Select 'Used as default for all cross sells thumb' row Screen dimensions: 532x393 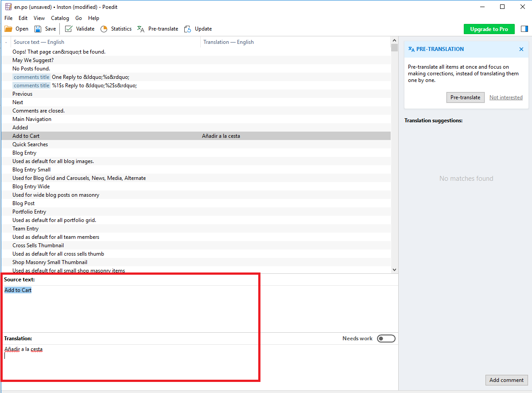point(196,254)
